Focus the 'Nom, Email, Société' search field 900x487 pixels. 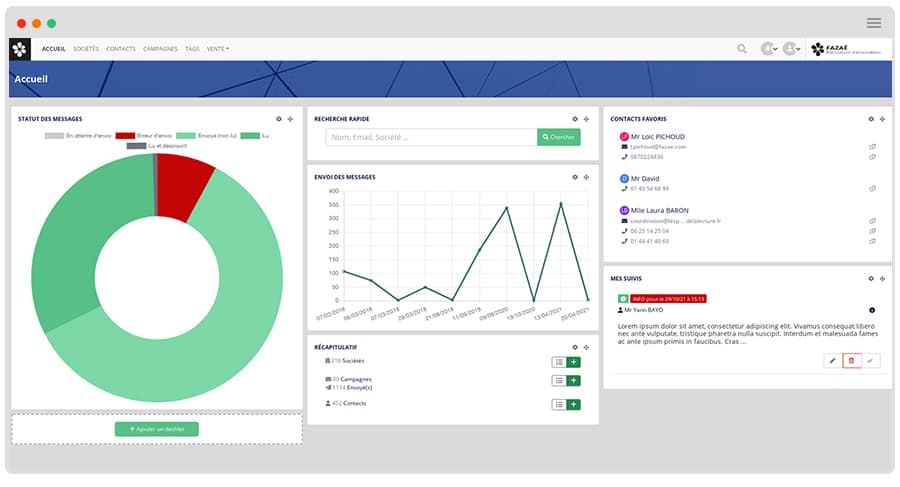click(x=432, y=137)
